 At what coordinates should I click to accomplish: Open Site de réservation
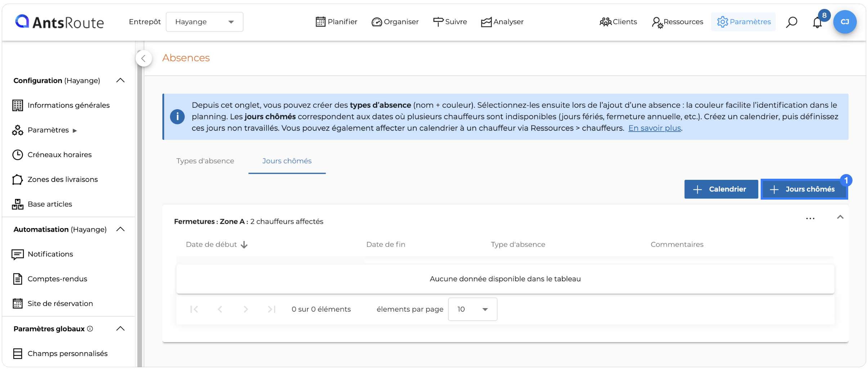click(x=60, y=303)
